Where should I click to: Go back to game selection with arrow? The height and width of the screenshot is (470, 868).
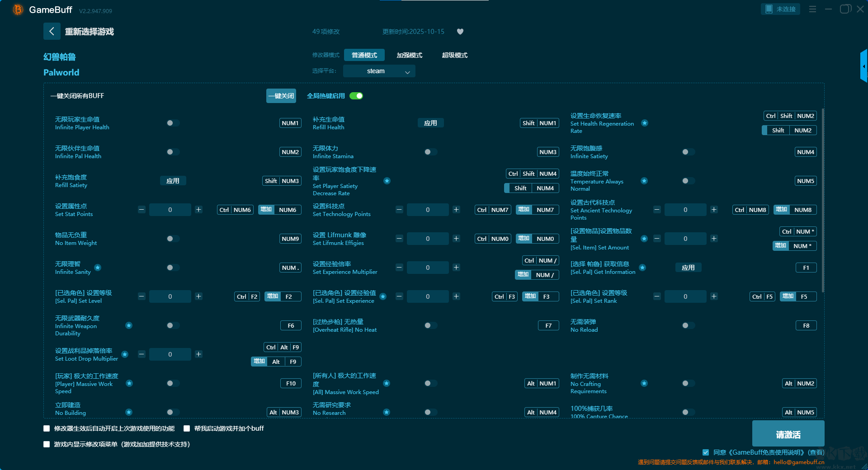tap(52, 31)
